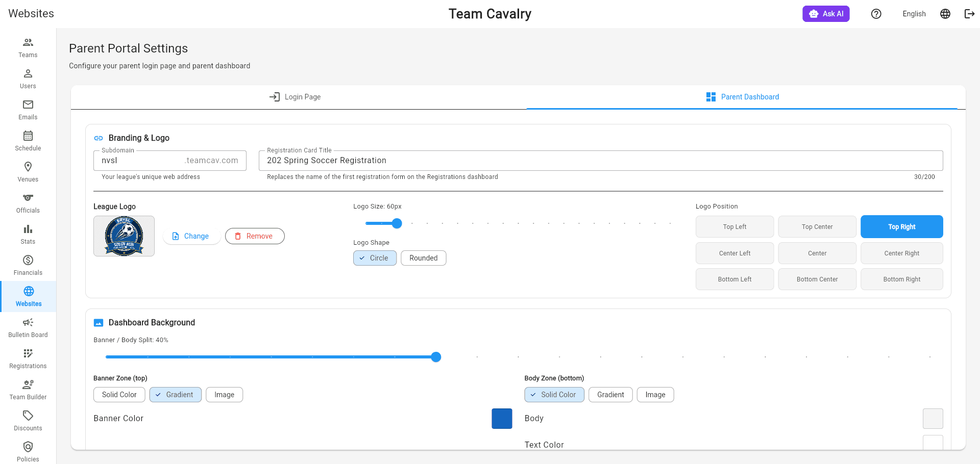Open the Officials whistle icon

point(28,198)
